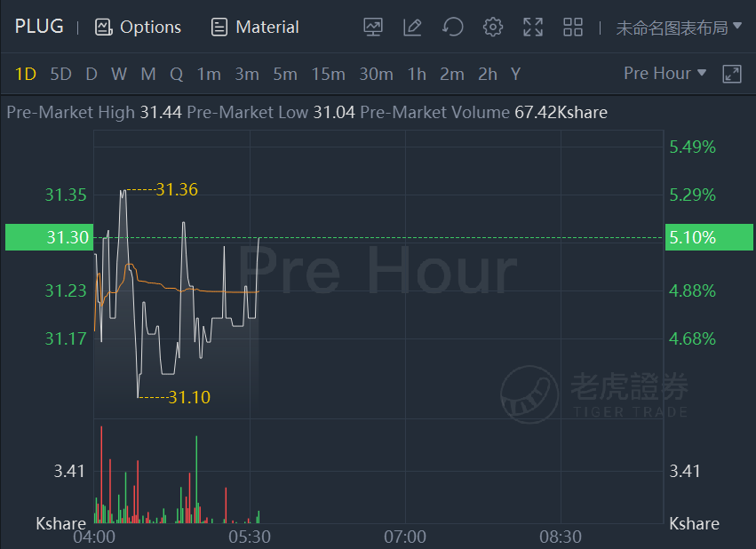The height and width of the screenshot is (549, 756).
Task: Click the PLUG ticker symbol
Action: (x=39, y=27)
